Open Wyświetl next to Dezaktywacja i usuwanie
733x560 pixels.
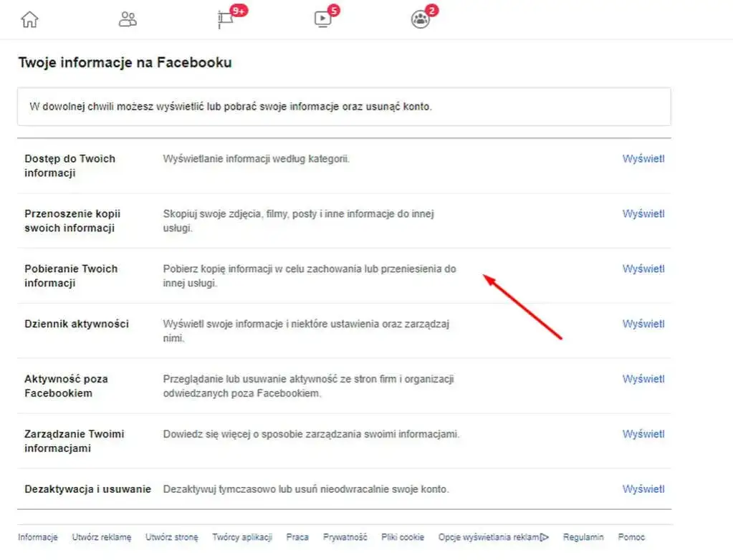click(x=643, y=488)
